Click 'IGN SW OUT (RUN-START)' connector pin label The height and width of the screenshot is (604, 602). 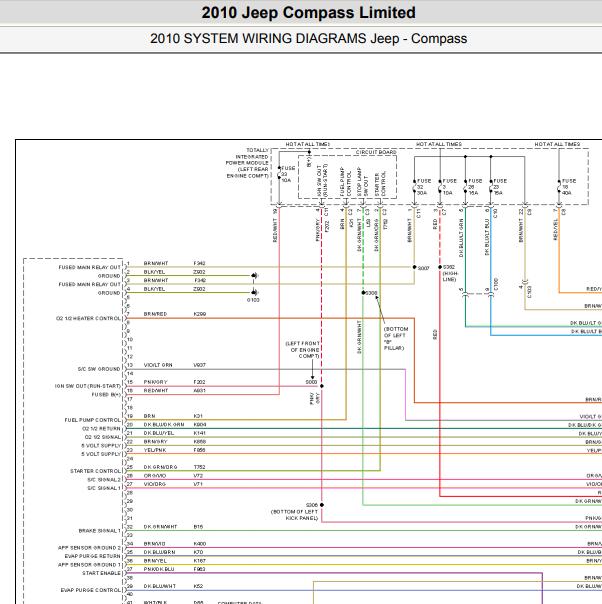(88, 386)
